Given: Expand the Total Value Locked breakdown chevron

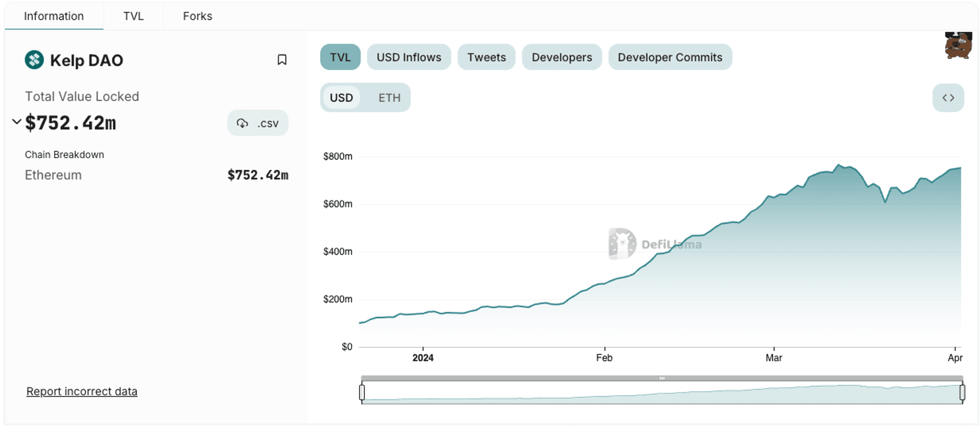Looking at the screenshot, I should pos(16,122).
